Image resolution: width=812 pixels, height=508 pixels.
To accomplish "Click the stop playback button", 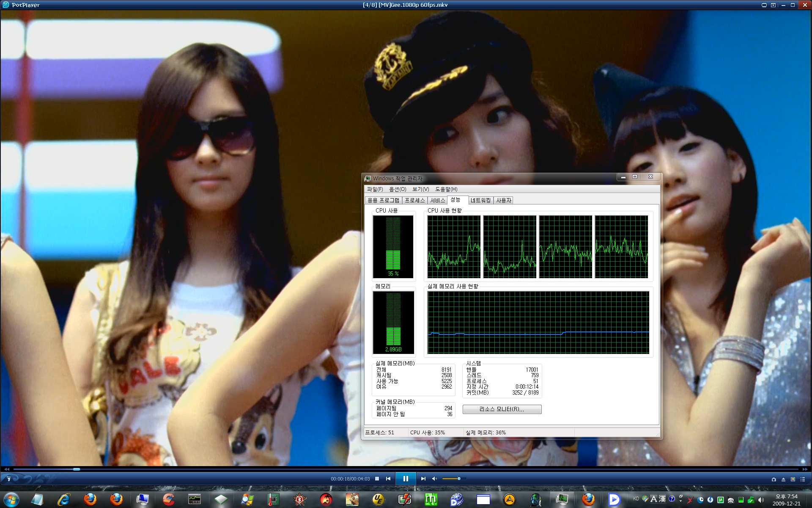I will click(377, 479).
